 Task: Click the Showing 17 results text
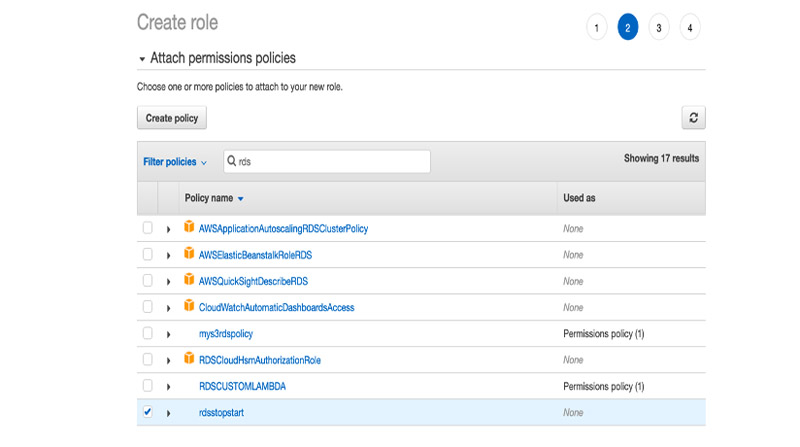(x=661, y=158)
